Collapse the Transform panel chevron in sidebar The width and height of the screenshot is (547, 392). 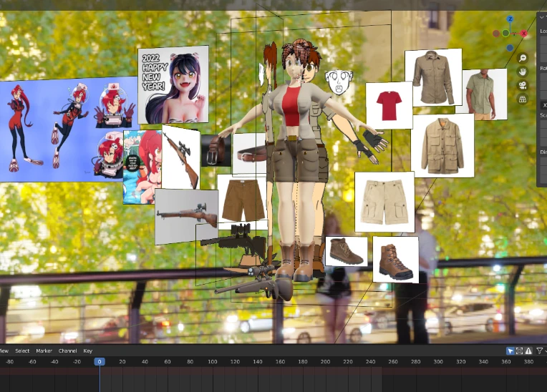541,17
